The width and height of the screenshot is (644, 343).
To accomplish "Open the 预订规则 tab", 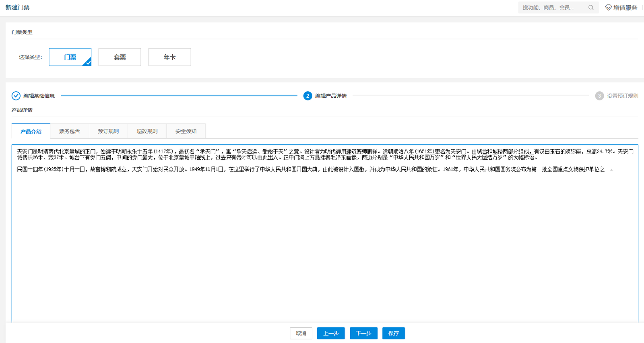I will (x=108, y=131).
